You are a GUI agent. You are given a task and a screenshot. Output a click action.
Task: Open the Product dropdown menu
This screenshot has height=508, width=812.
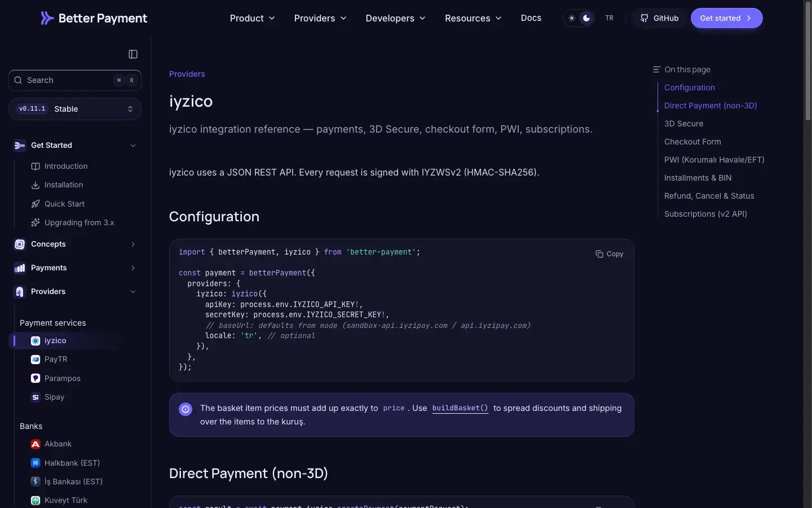click(253, 18)
